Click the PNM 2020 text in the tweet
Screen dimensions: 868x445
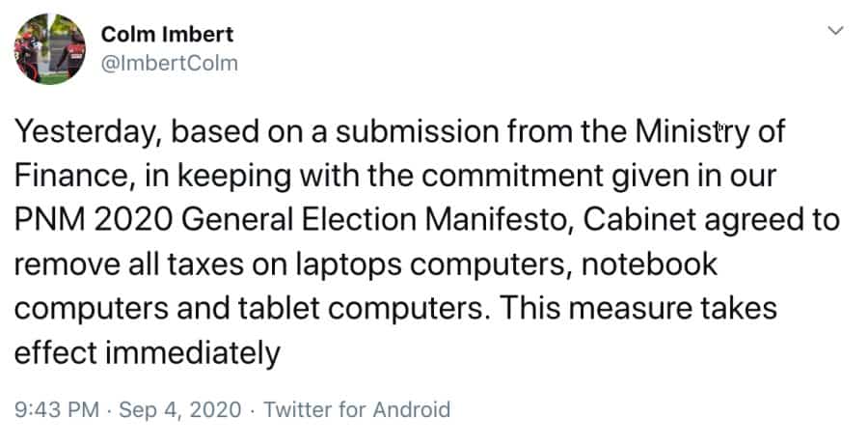click(93, 220)
